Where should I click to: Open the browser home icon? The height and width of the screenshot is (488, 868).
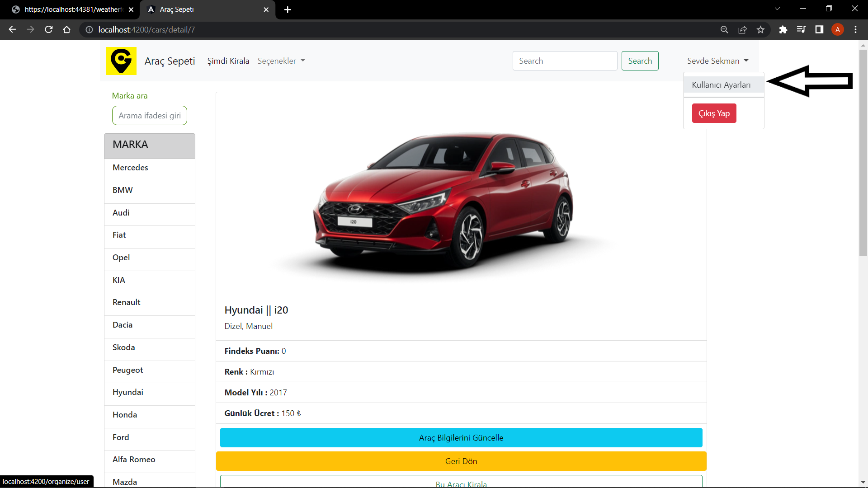pos(67,29)
